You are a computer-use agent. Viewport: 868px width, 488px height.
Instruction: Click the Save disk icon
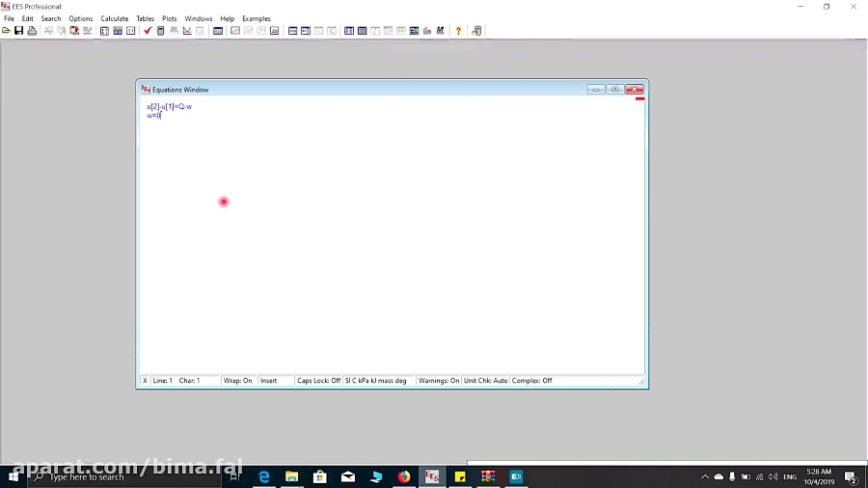18,31
